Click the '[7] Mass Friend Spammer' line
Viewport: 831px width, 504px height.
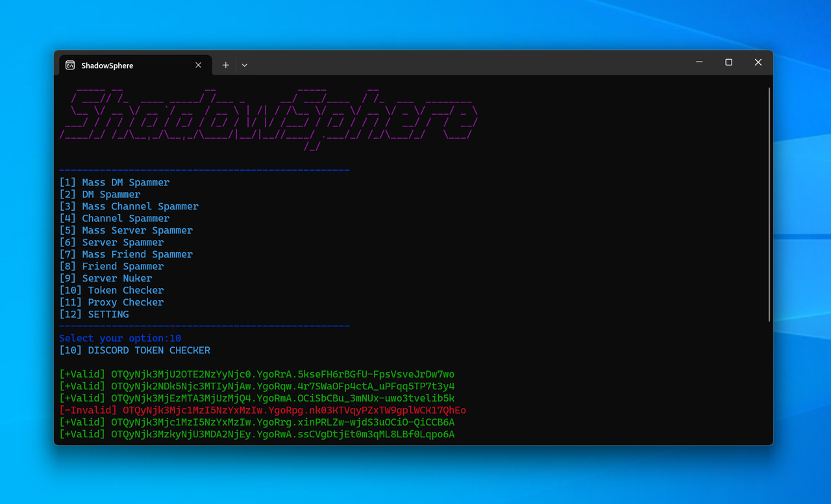tap(126, 254)
